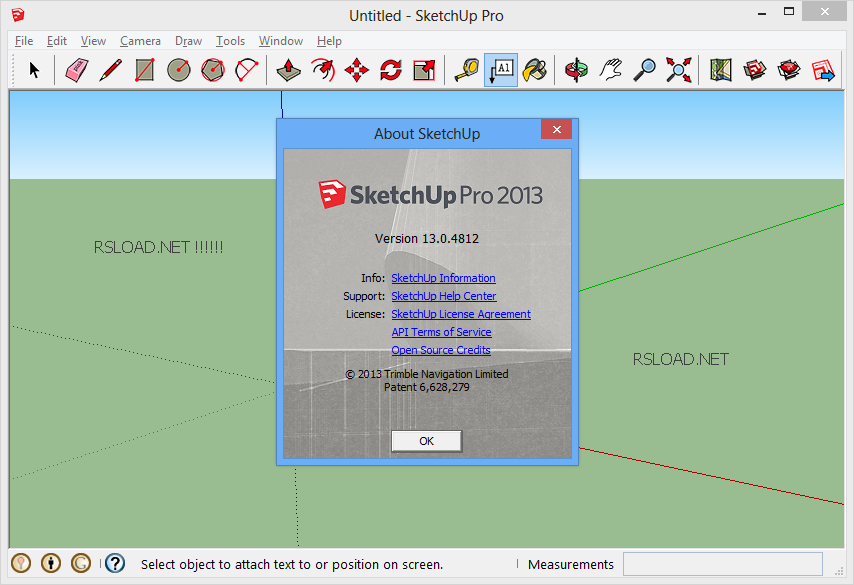Select the Move tool
Viewport: 854px width, 585px height.
point(357,70)
